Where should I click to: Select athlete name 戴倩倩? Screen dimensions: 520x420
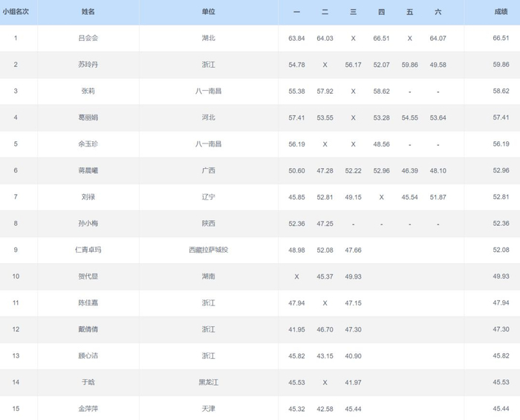point(88,329)
